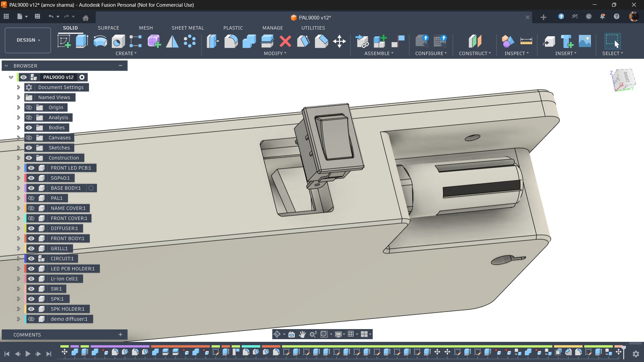Click the New Component assemble icon
The width and height of the screenshot is (644, 362).
click(x=380, y=41)
